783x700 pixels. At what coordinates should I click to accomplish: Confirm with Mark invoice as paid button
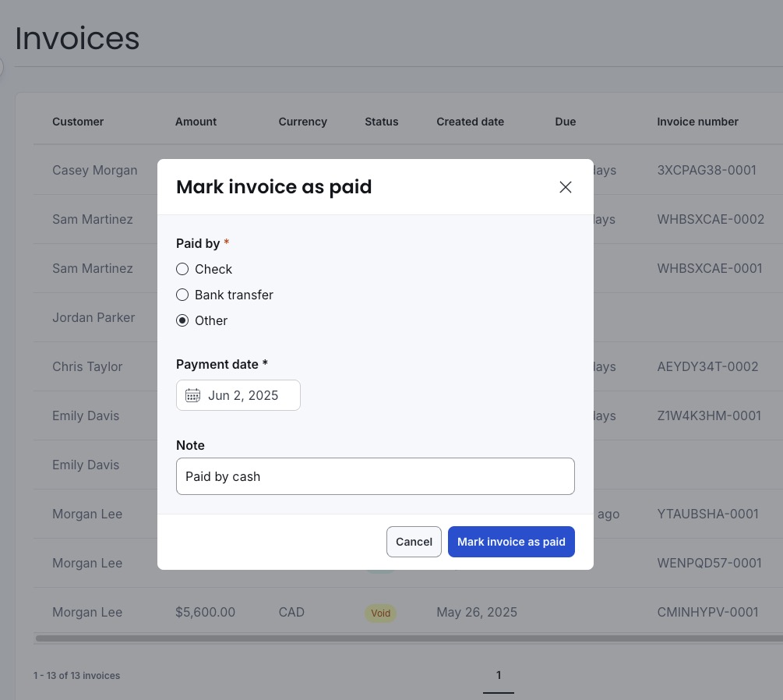511,542
